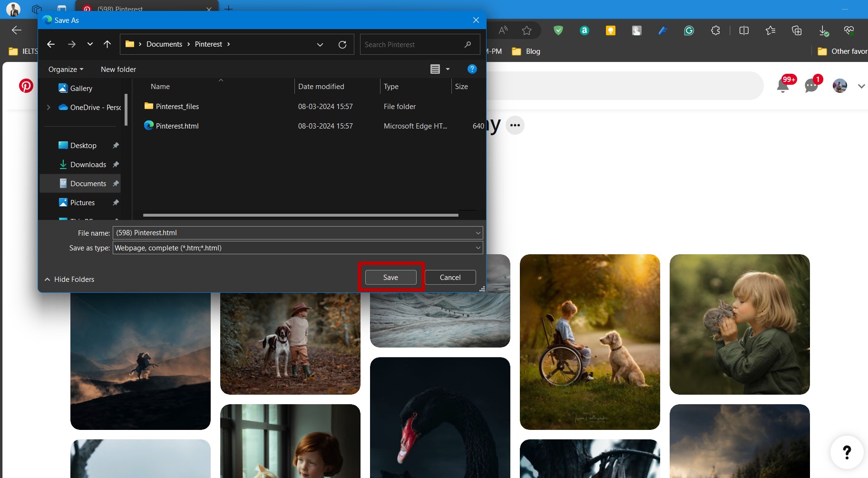Viewport: 868px width, 478px height.
Task: Select the Pinterest.html file
Action: (x=177, y=126)
